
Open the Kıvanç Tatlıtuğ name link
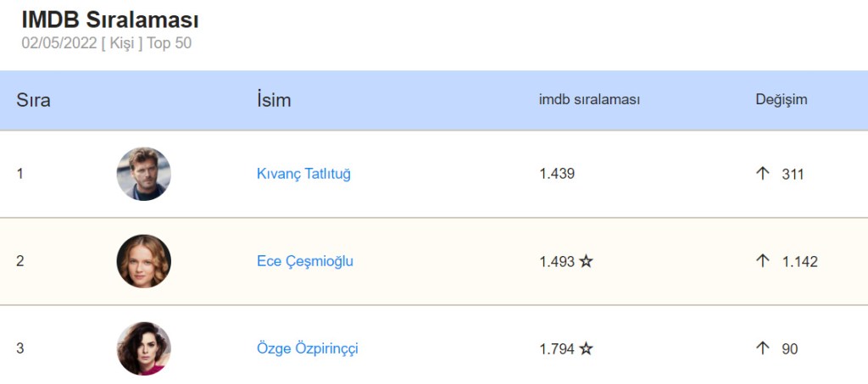click(303, 174)
